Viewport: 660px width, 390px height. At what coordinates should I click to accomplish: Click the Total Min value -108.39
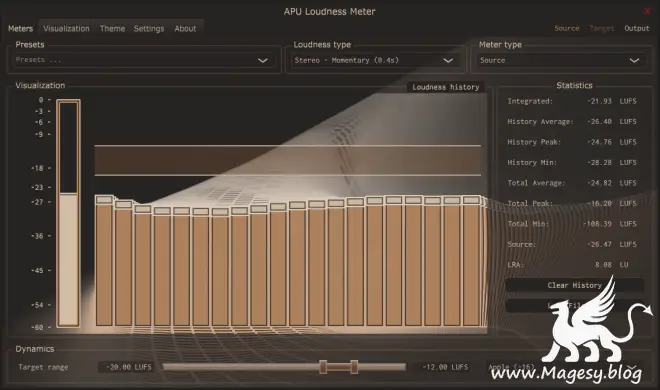pos(598,224)
